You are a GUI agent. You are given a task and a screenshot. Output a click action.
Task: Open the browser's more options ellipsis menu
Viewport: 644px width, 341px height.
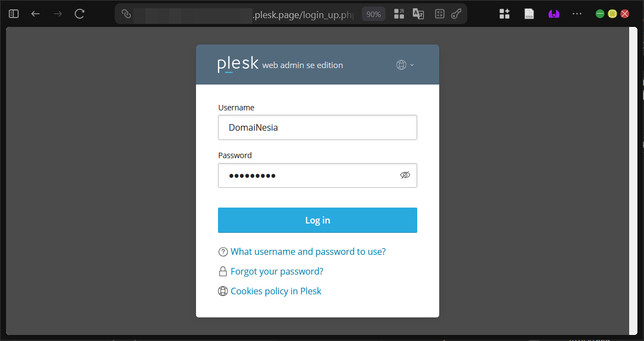[x=576, y=13]
